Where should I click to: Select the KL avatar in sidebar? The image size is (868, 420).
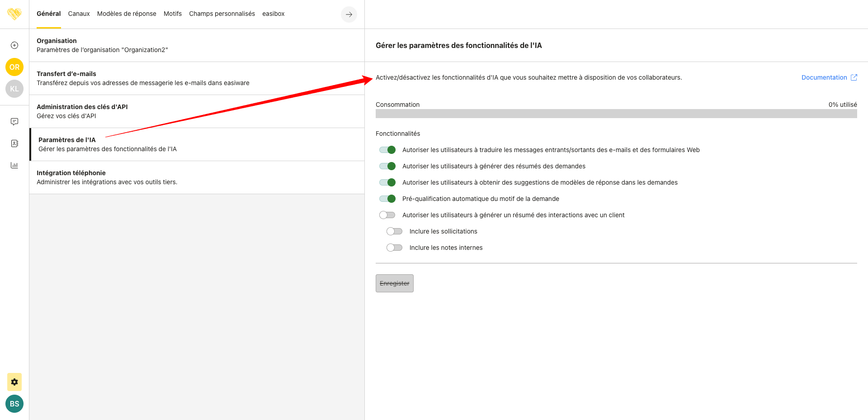14,89
